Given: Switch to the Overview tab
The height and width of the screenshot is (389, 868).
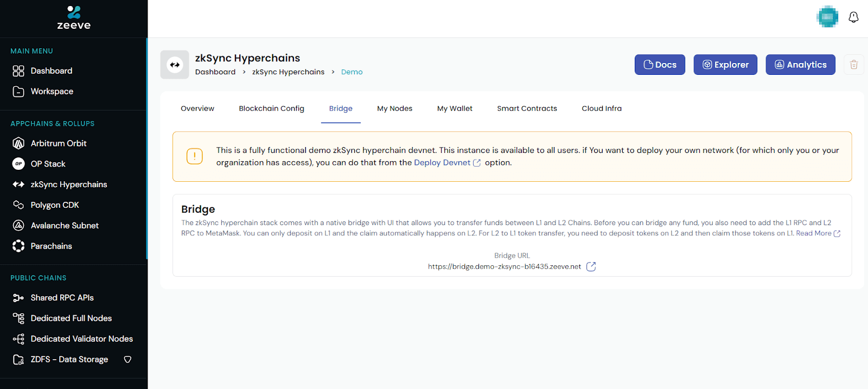Looking at the screenshot, I should coord(197,109).
